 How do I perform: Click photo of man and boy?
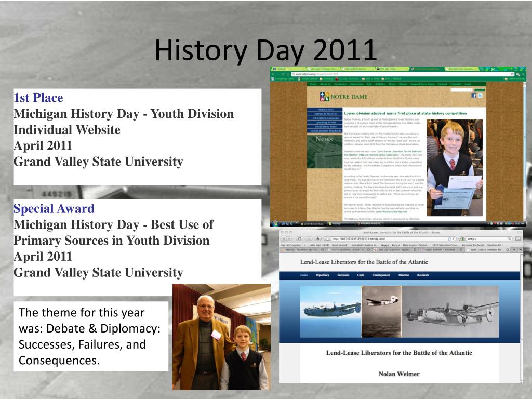(x=221, y=337)
